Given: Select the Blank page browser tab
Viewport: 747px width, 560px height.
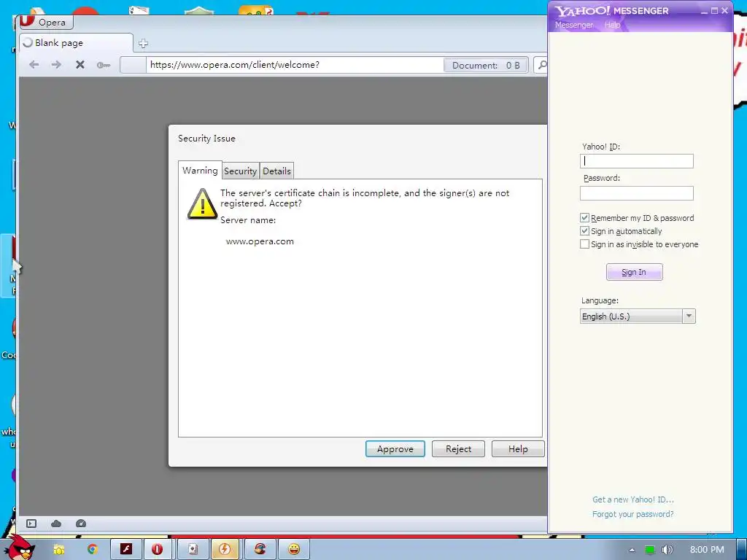Looking at the screenshot, I should [x=76, y=43].
